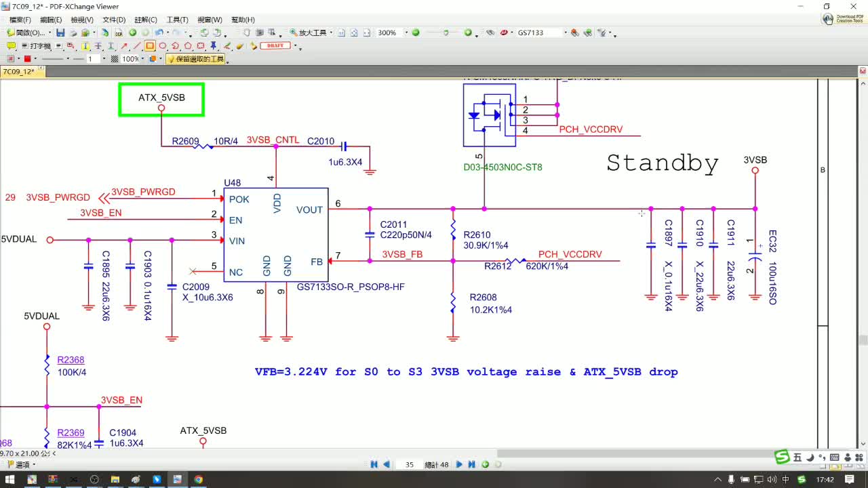Go to first page button

[374, 464]
